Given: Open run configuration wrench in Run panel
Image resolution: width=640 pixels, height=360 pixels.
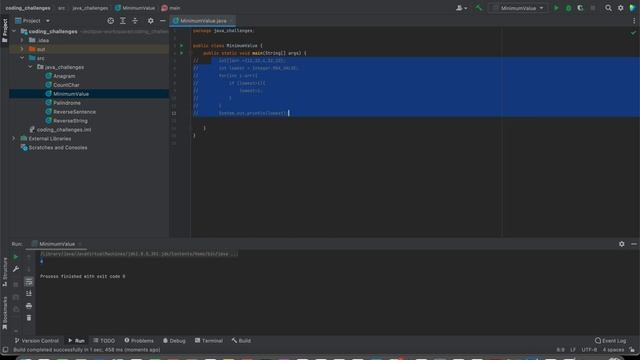Looking at the screenshot, I should [16, 269].
